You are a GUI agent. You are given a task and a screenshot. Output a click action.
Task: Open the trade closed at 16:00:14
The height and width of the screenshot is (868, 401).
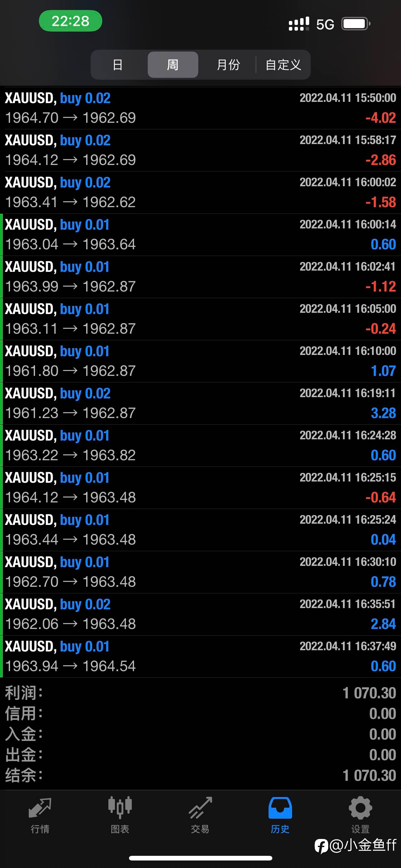tap(200, 235)
